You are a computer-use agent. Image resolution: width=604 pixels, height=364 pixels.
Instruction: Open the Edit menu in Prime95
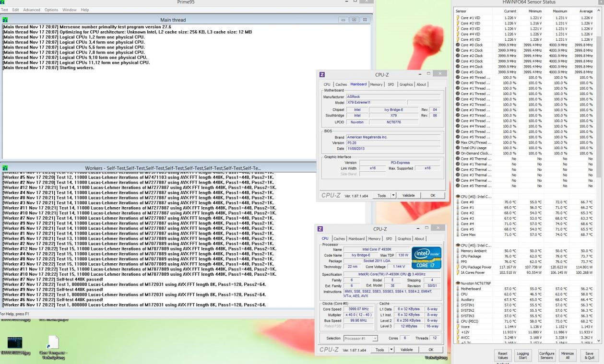15,10
